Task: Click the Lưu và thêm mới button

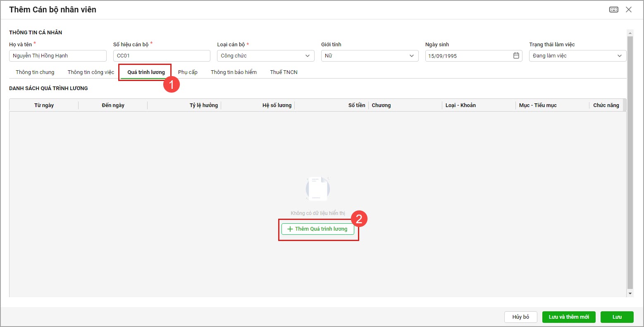Action: tap(569, 317)
